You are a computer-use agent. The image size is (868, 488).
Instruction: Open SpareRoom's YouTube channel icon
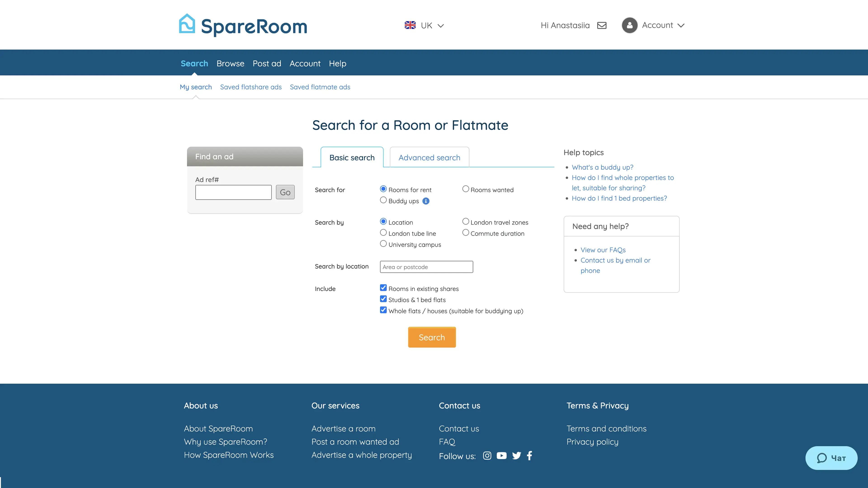501,456
